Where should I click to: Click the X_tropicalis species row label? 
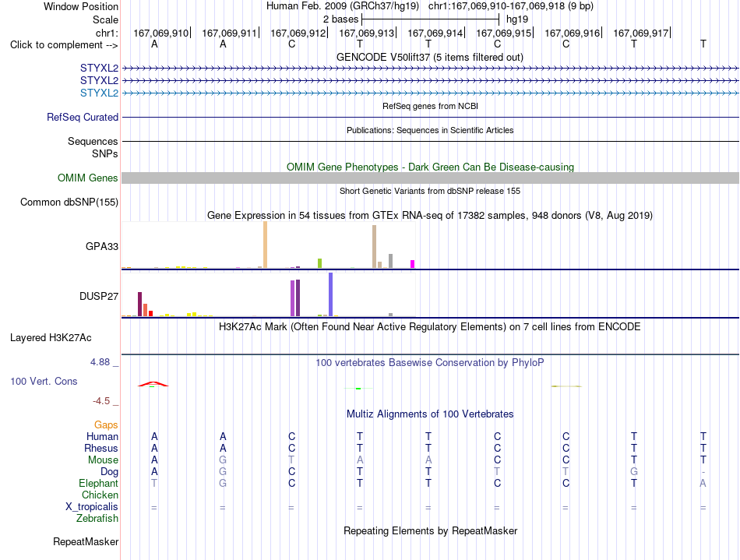click(x=92, y=507)
